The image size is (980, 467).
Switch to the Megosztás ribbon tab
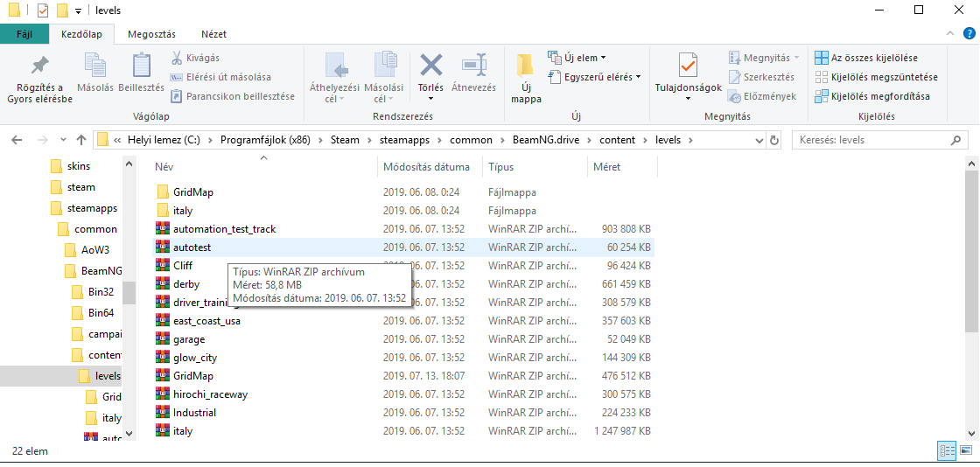(x=152, y=34)
